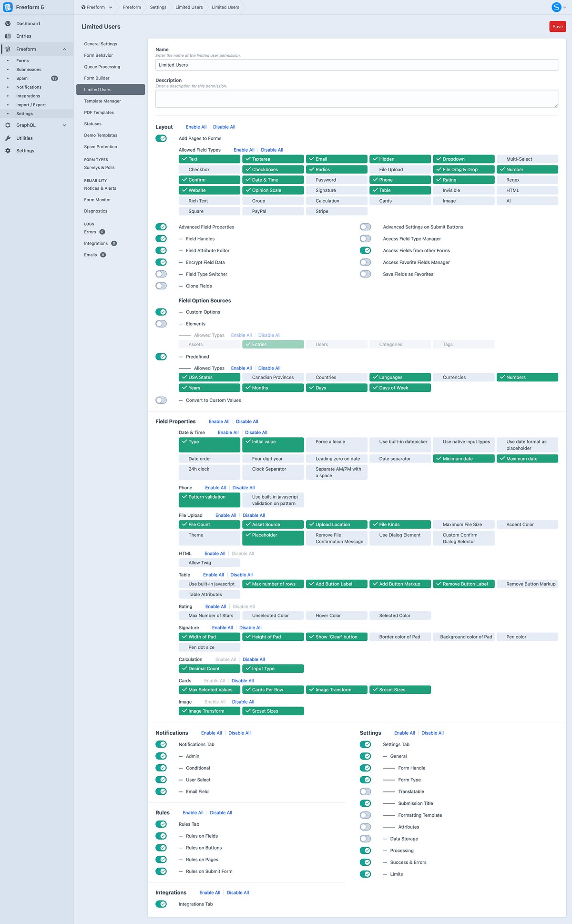Go to Template Manager settings
This screenshot has width=572, height=924.
(102, 101)
